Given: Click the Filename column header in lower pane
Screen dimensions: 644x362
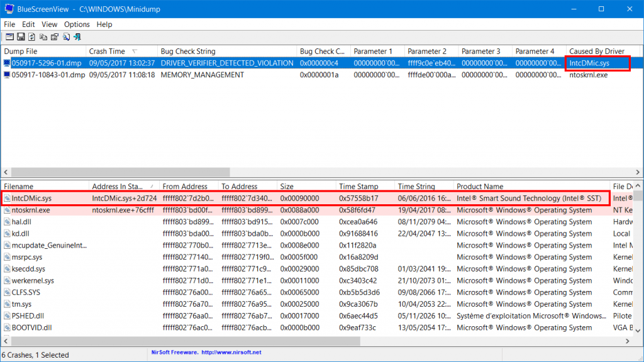Looking at the screenshot, I should point(45,186).
